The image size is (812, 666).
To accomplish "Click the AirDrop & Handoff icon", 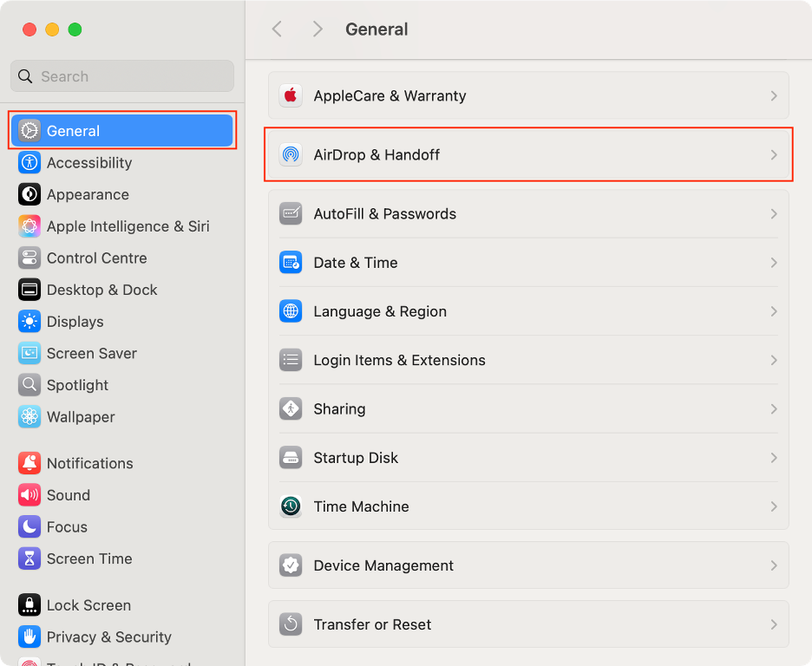I will pos(291,154).
